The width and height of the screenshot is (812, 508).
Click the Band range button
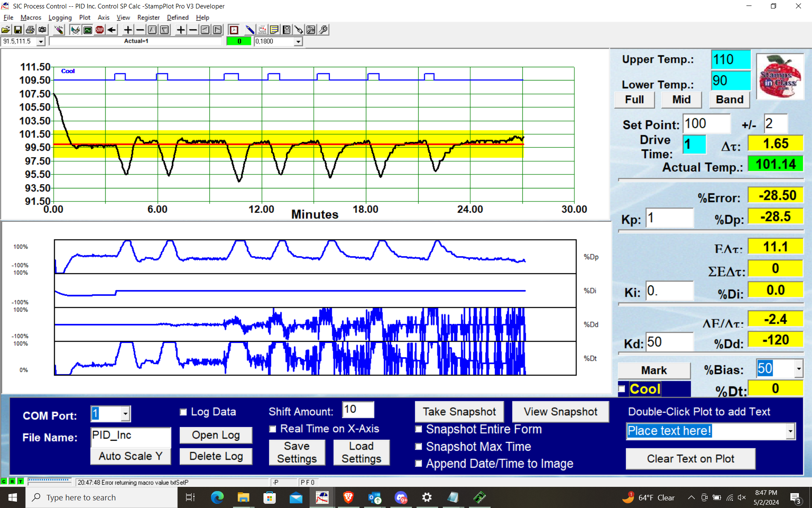point(730,99)
